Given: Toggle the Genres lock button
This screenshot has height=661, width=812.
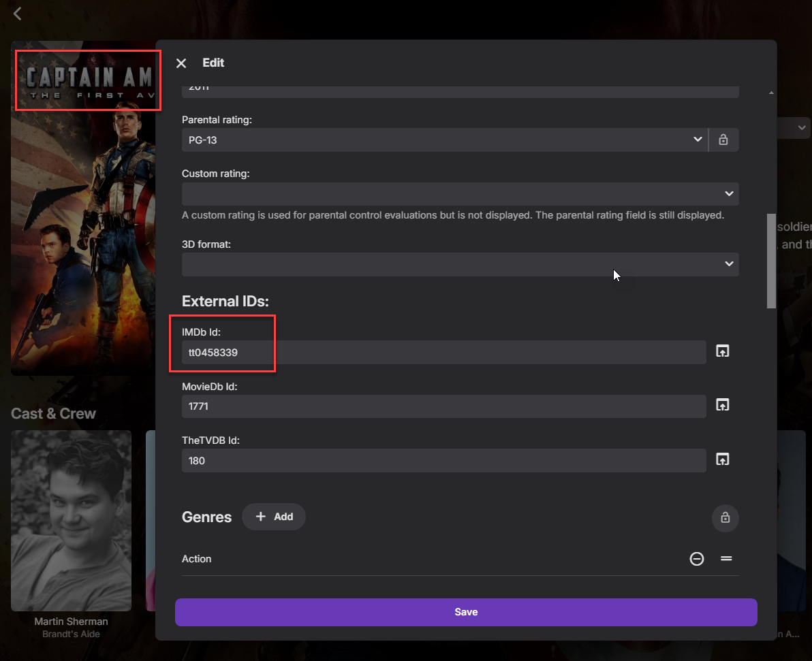Looking at the screenshot, I should 725,518.
